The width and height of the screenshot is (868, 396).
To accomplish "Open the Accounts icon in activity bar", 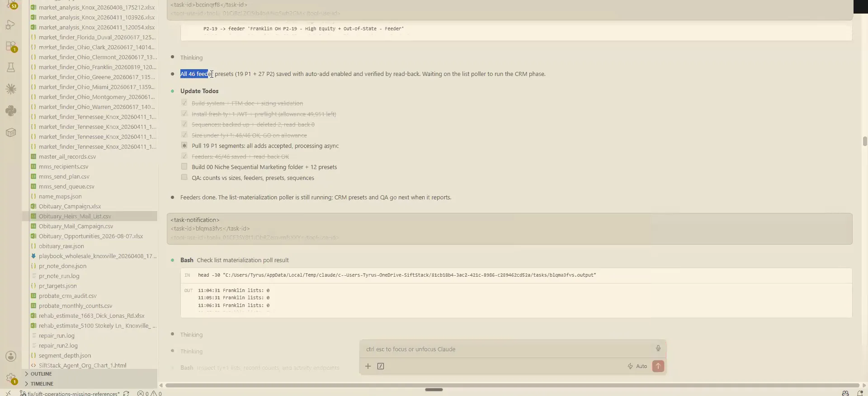I will 11,356.
